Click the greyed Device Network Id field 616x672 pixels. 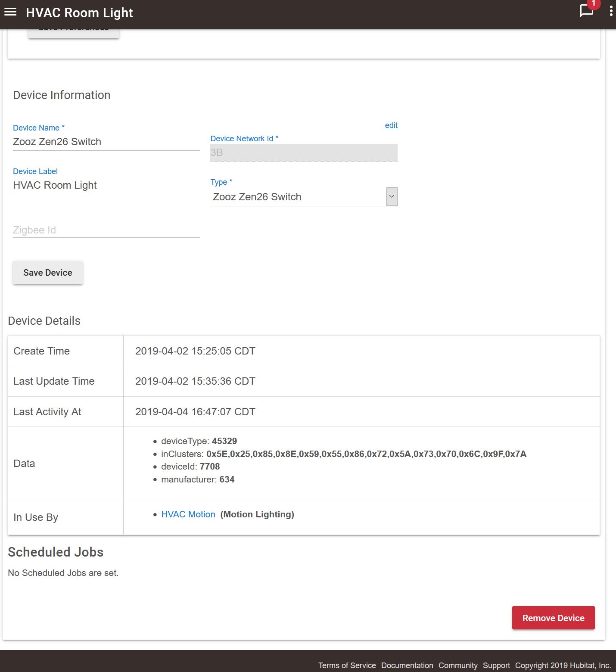(303, 152)
